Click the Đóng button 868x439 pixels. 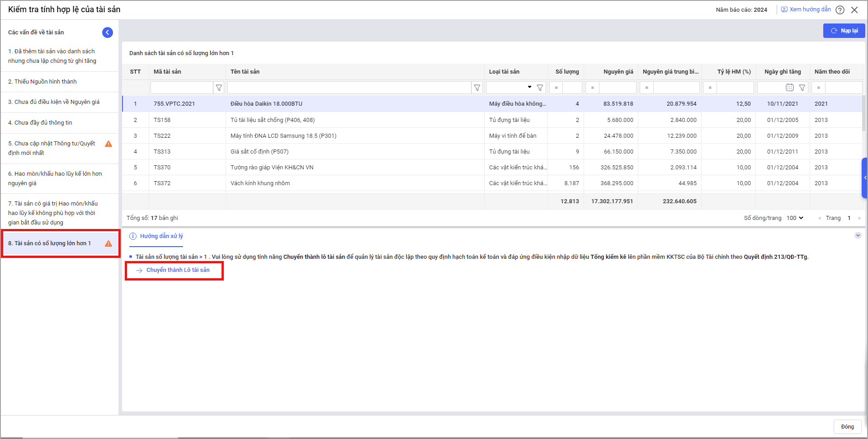click(x=847, y=427)
